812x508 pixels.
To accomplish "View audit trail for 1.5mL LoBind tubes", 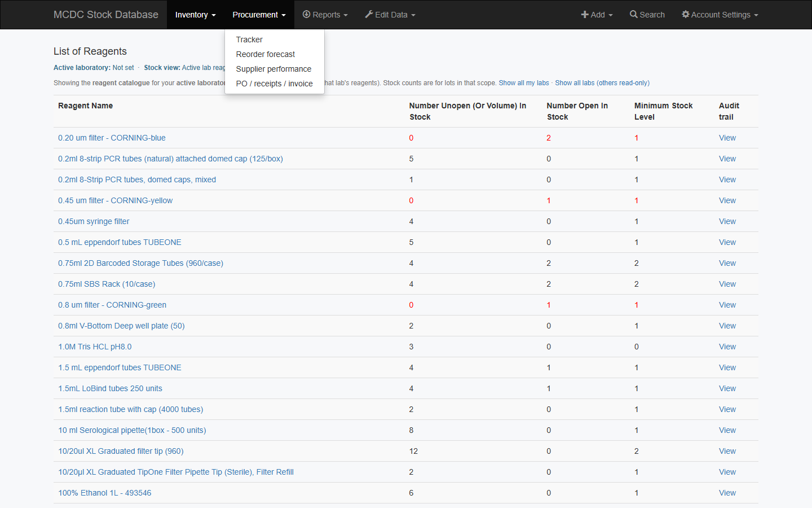I will pos(727,388).
